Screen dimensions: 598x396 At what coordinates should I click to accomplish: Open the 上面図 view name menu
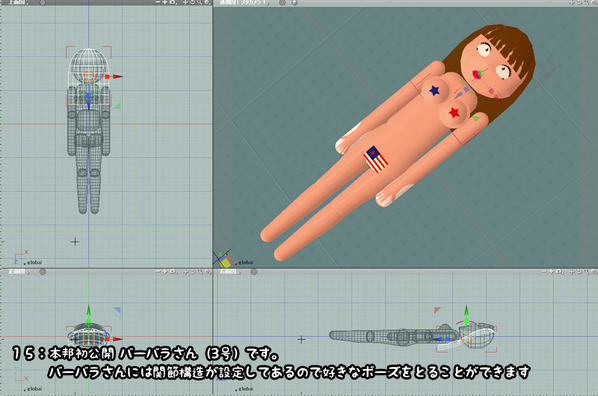18,2
